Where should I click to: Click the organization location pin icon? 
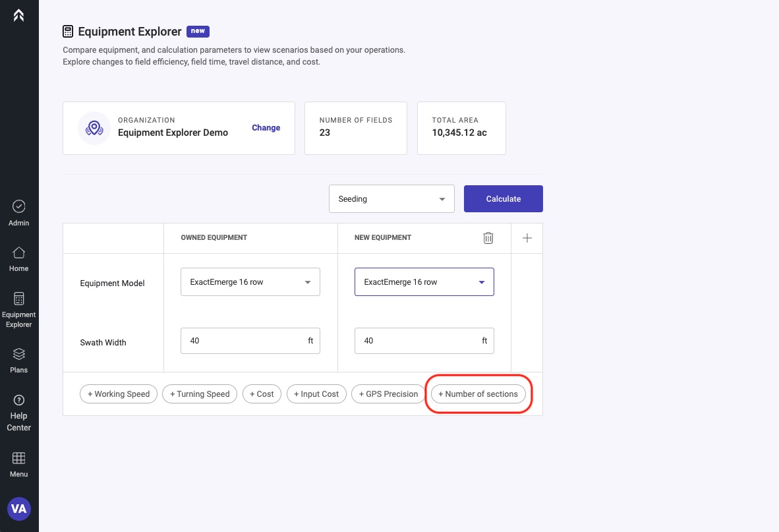[x=94, y=128]
